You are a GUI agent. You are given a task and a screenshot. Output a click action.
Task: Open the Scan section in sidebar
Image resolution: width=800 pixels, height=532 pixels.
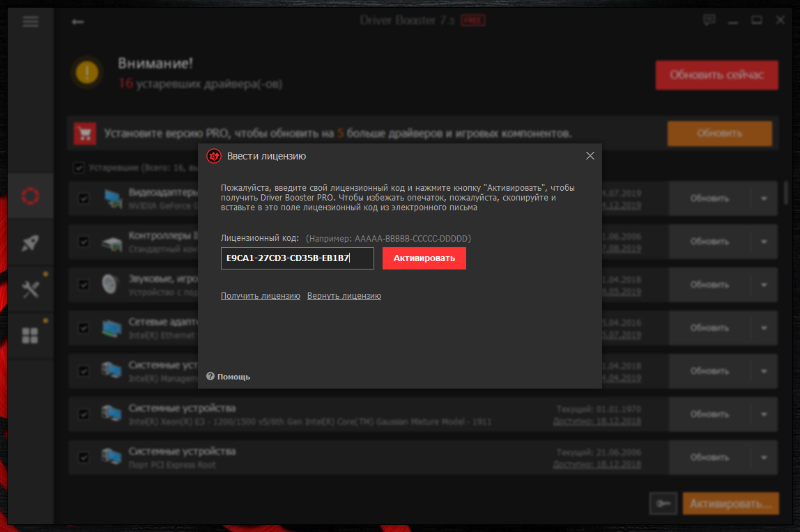tap(30, 196)
